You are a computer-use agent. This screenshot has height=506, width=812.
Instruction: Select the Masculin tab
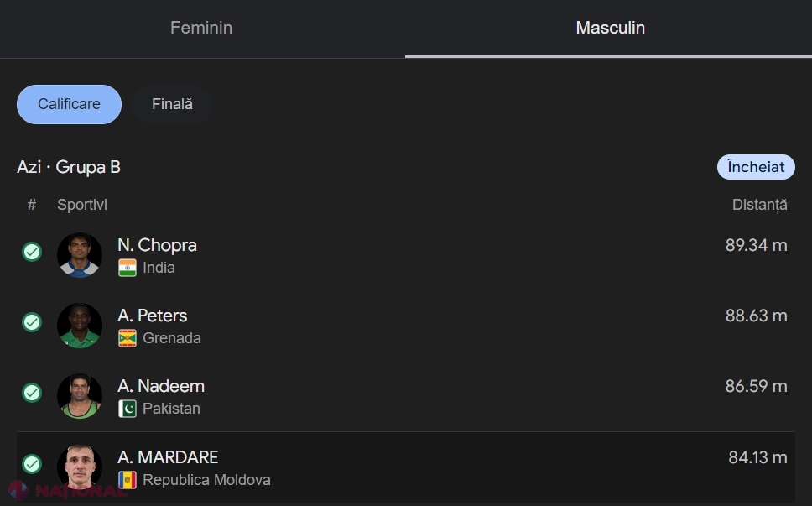point(610,28)
